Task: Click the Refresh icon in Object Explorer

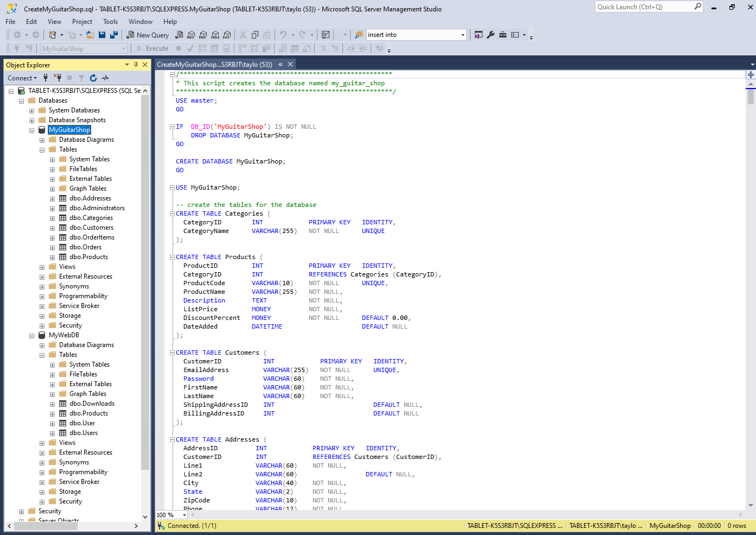Action: click(x=92, y=78)
